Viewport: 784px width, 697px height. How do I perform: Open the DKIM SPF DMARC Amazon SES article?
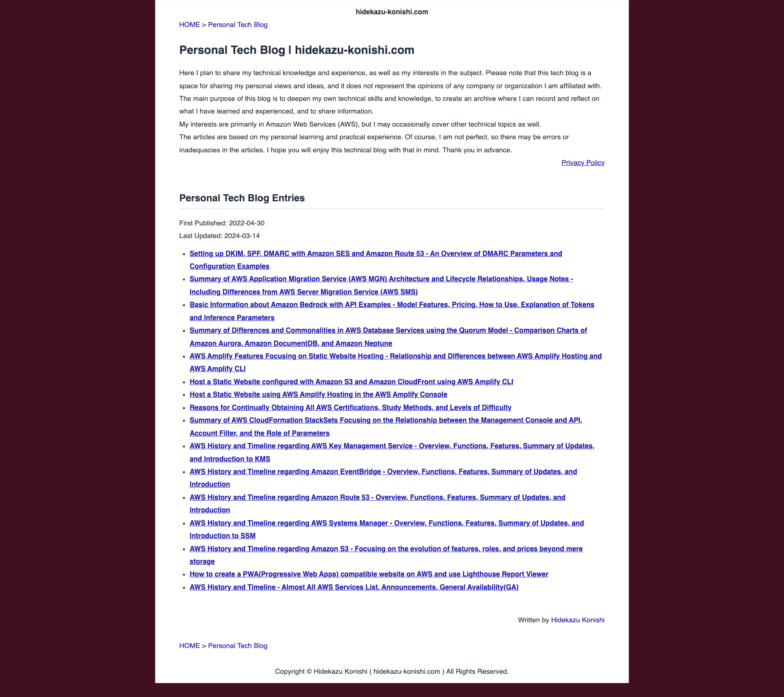375,260
